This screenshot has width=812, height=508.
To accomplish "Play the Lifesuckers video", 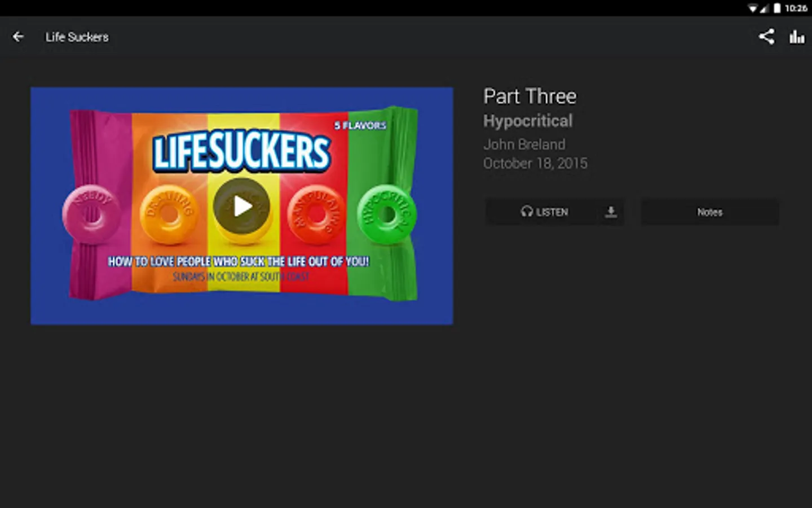I will (241, 206).
